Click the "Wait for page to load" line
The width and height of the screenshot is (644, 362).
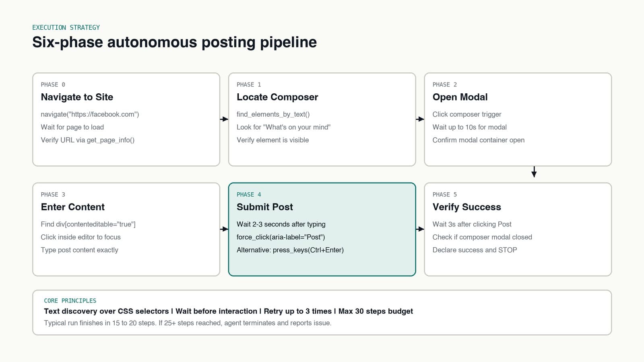pos(72,127)
